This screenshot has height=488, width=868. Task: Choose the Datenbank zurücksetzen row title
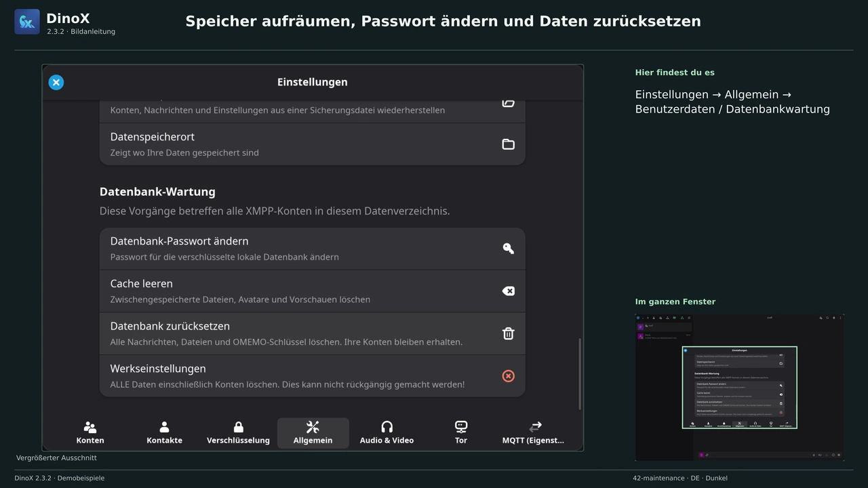[x=170, y=326]
